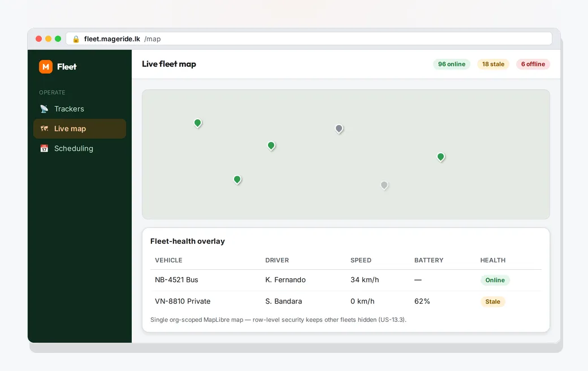Click the Fleet brand name text

(67, 67)
